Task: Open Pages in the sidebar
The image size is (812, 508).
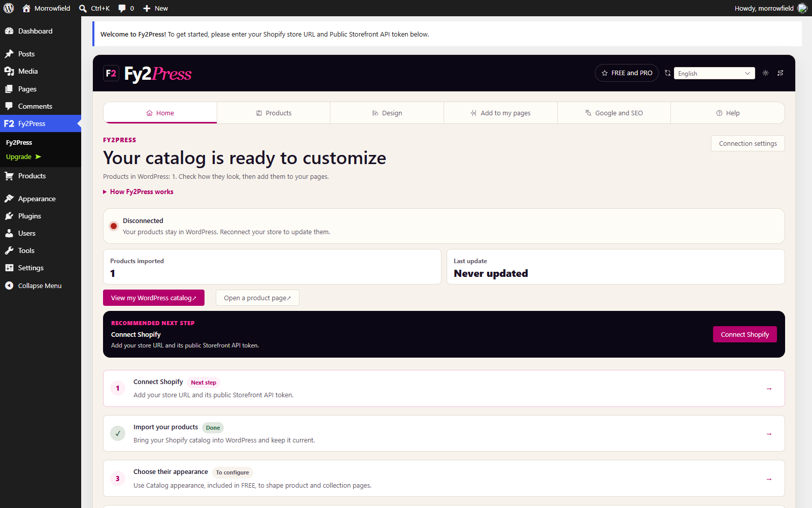Action: tap(41, 89)
